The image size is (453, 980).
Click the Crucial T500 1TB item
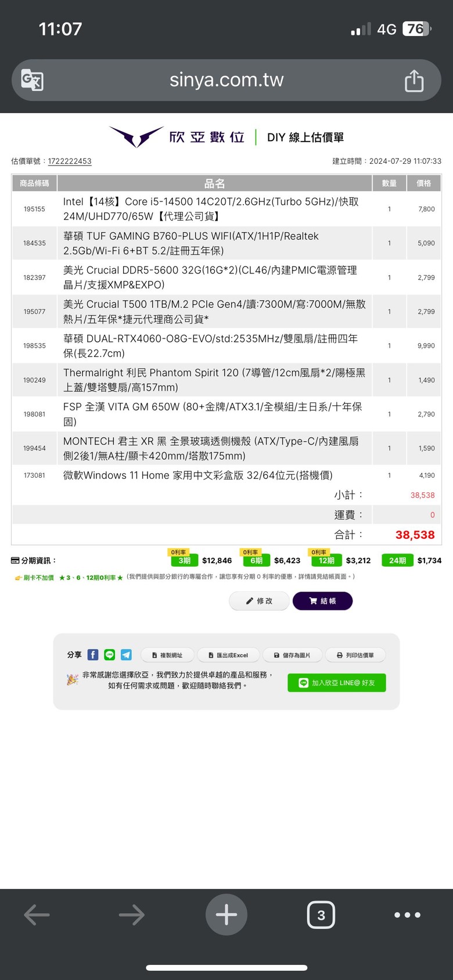pos(214,312)
